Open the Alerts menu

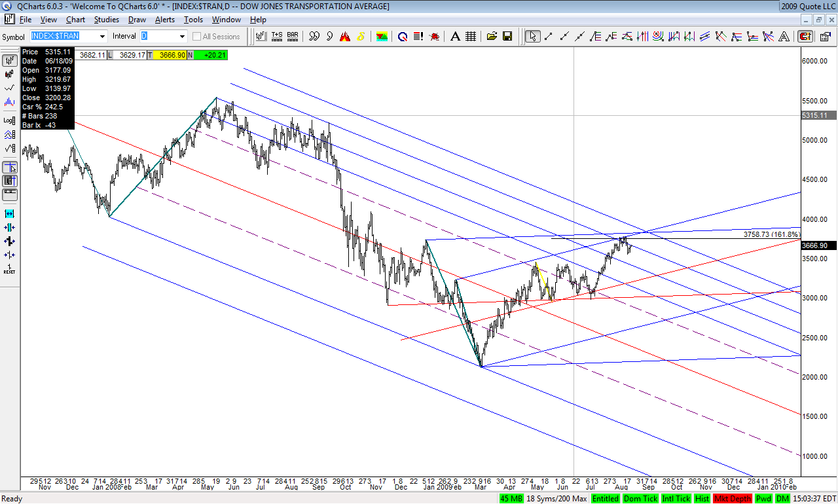coord(165,20)
